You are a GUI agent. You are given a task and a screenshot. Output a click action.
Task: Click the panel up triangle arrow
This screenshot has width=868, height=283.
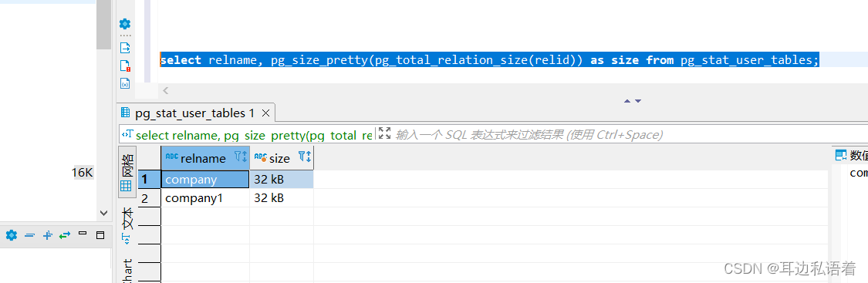[627, 101]
